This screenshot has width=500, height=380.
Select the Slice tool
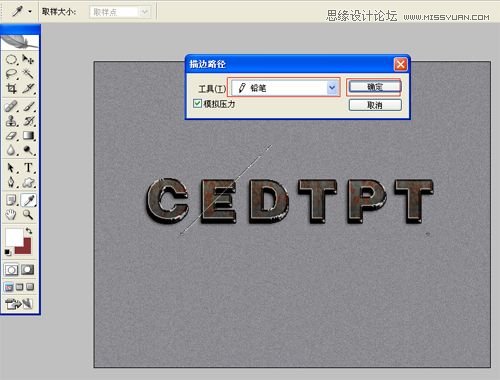click(x=28, y=88)
